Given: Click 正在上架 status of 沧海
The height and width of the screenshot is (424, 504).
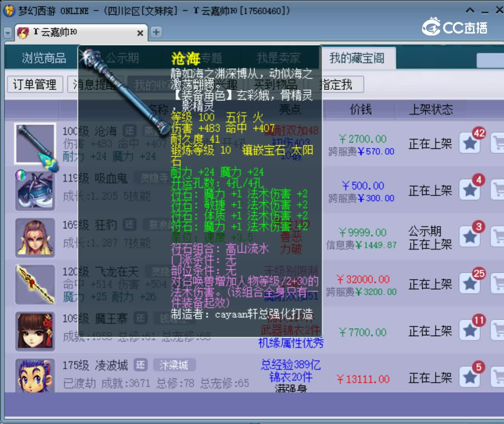Looking at the screenshot, I should 430,144.
